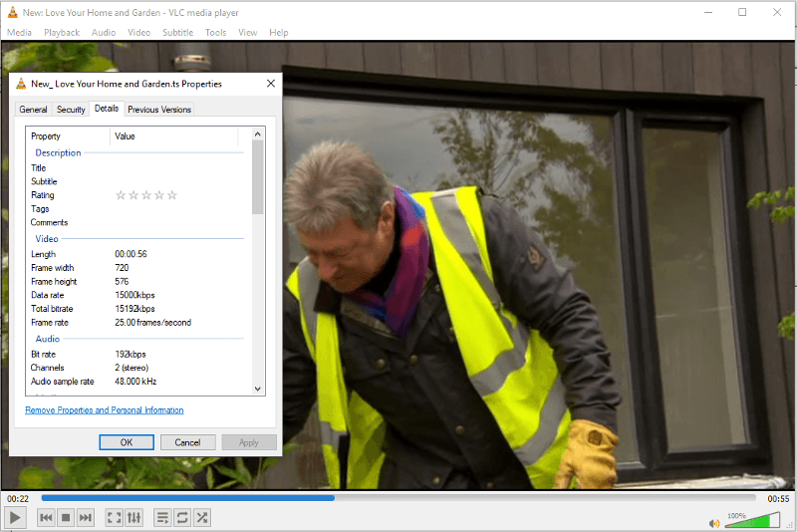Click the VLC cone icon in title bar

click(x=12, y=12)
